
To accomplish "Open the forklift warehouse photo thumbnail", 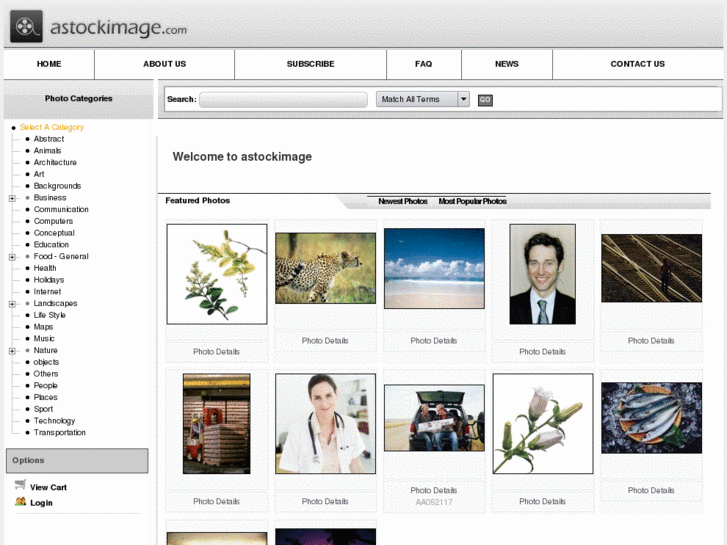I will pos(217,423).
